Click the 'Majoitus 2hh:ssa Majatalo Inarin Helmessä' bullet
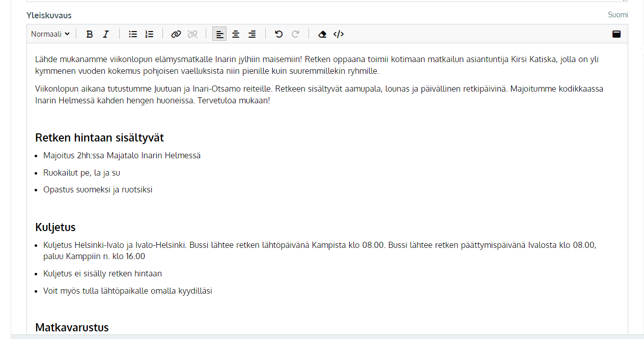 (122, 155)
